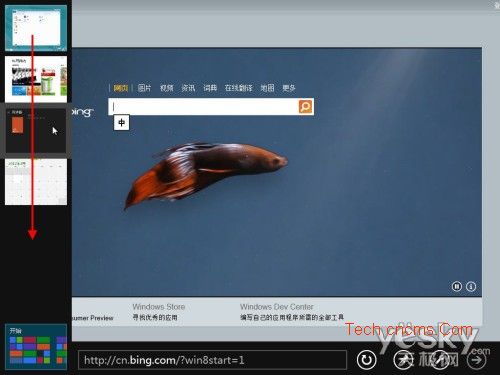Switch to the desktop thumbnail
This screenshot has width=500, height=375.
tap(36, 28)
